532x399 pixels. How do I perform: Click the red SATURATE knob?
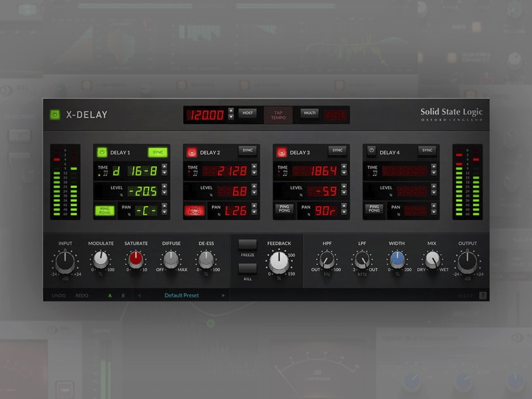pyautogui.click(x=136, y=259)
